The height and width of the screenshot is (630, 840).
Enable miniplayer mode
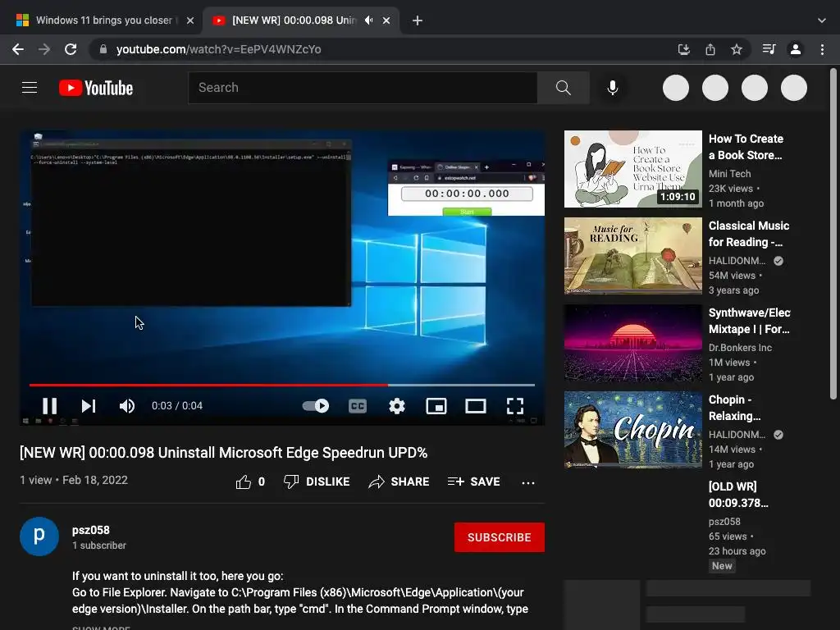click(x=436, y=406)
